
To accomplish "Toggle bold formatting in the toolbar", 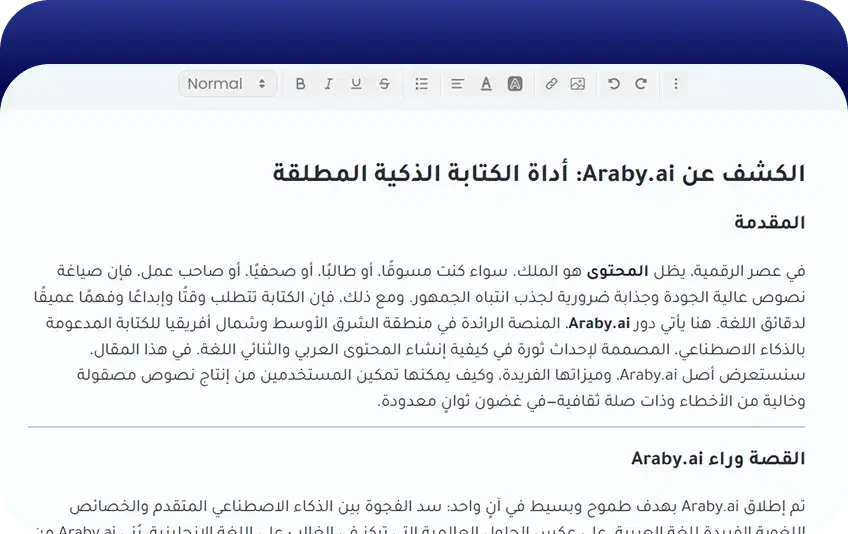I will click(x=300, y=84).
